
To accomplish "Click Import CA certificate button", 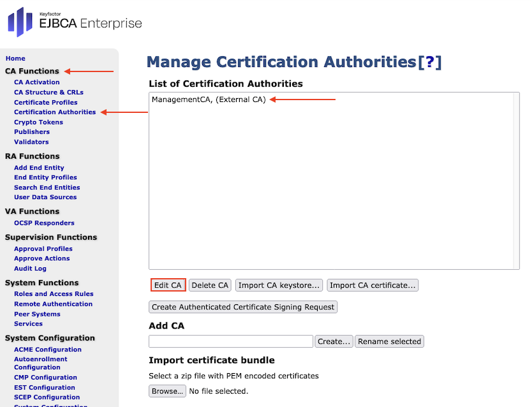I will point(373,285).
